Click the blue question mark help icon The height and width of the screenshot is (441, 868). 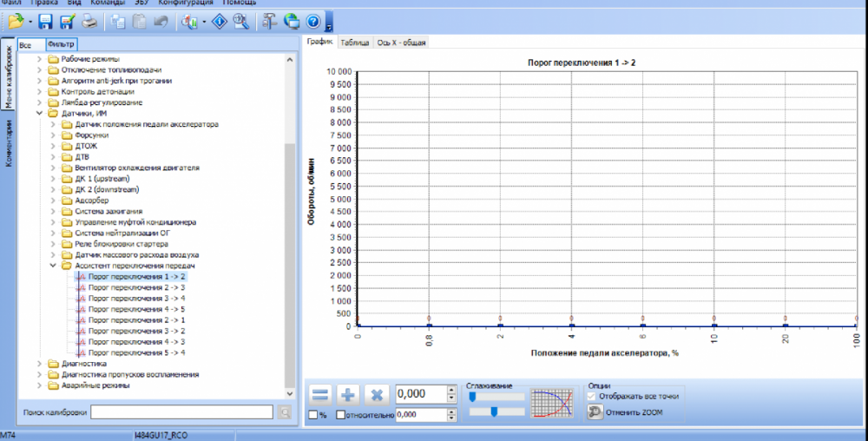(313, 22)
